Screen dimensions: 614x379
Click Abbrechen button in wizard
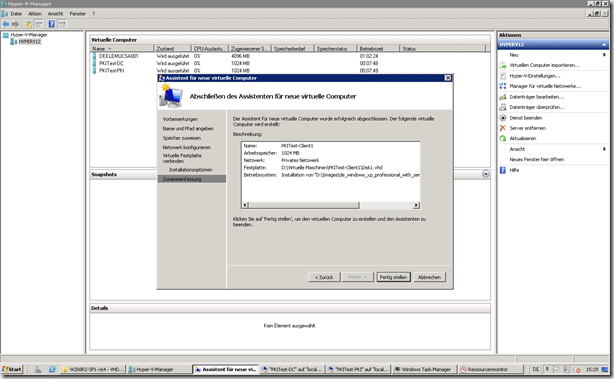(429, 277)
